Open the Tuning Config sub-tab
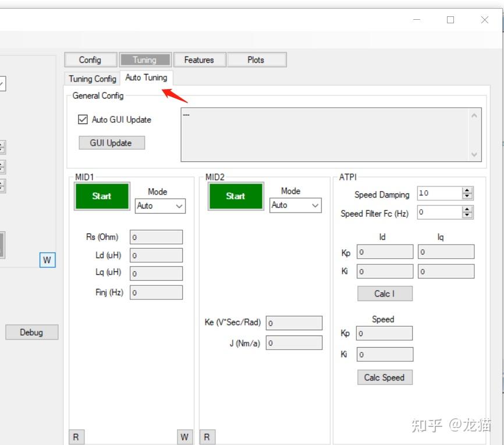 tap(91, 78)
